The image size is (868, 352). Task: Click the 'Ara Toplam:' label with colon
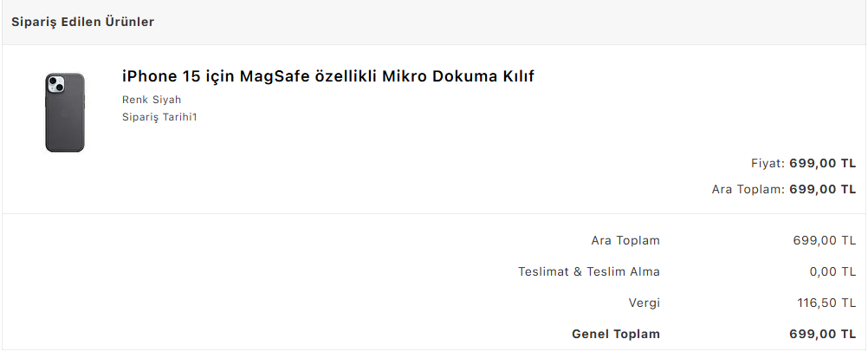pyautogui.click(x=748, y=189)
